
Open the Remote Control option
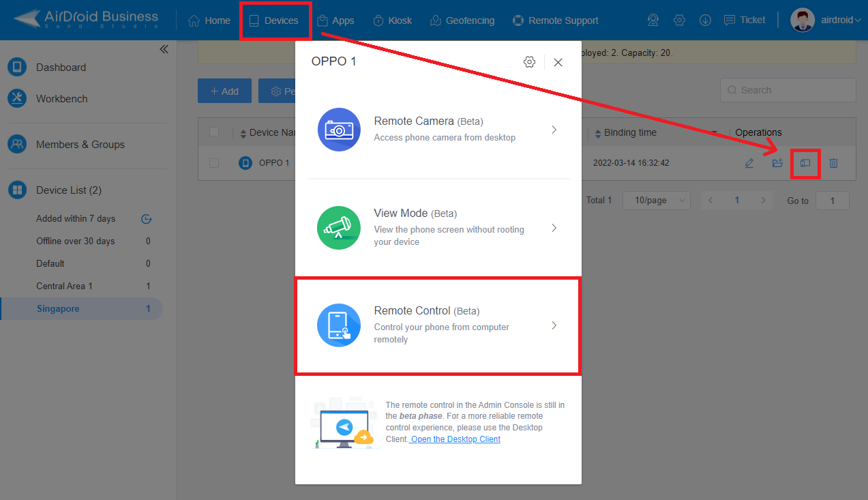[438, 325]
